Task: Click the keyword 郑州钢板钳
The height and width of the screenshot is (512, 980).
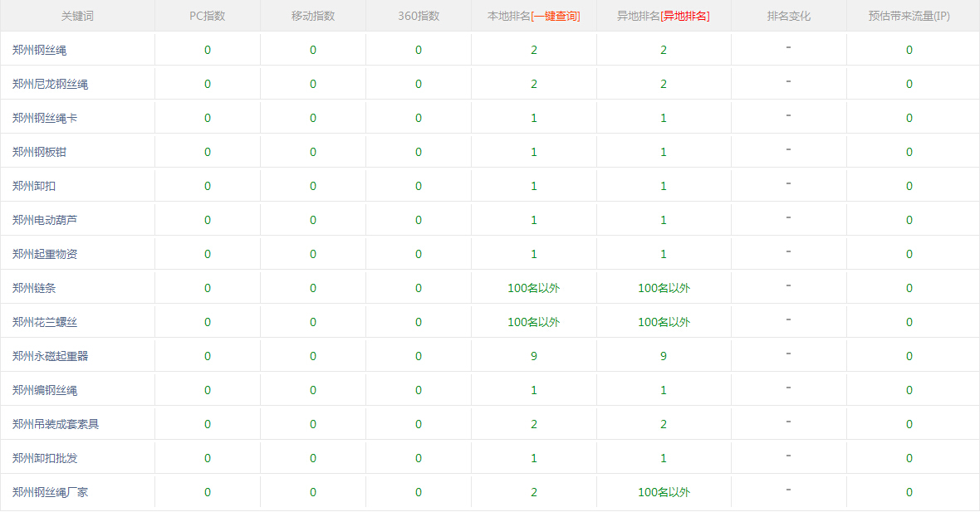Action: tap(39, 152)
